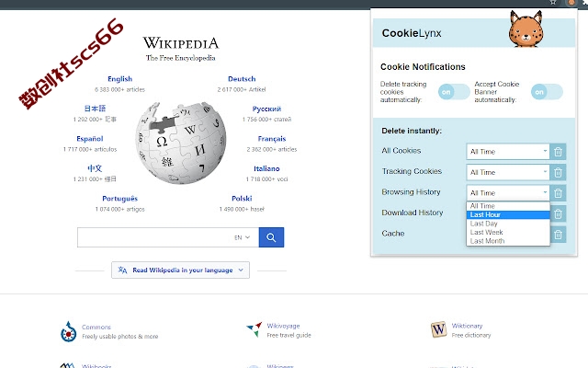The width and height of the screenshot is (588, 368).
Task: Click the trash icon for Download History
Action: 558,213
